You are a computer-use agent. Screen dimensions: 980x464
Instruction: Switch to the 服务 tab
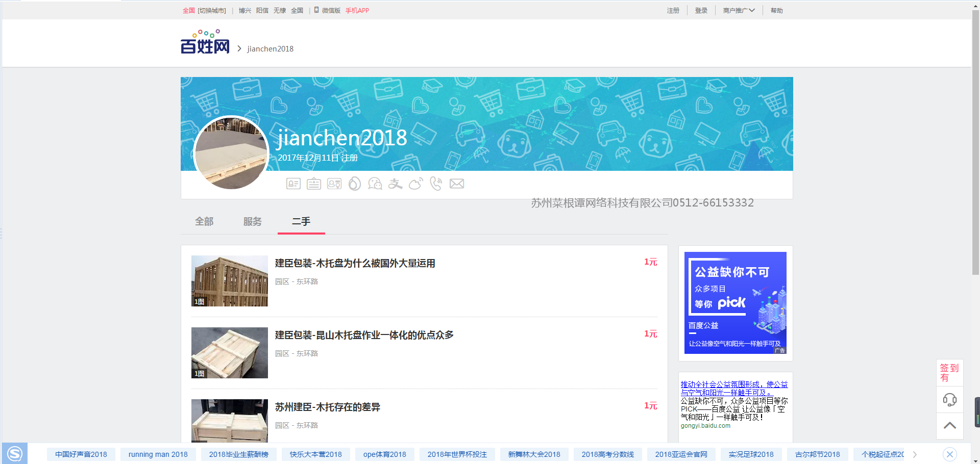[x=253, y=221]
